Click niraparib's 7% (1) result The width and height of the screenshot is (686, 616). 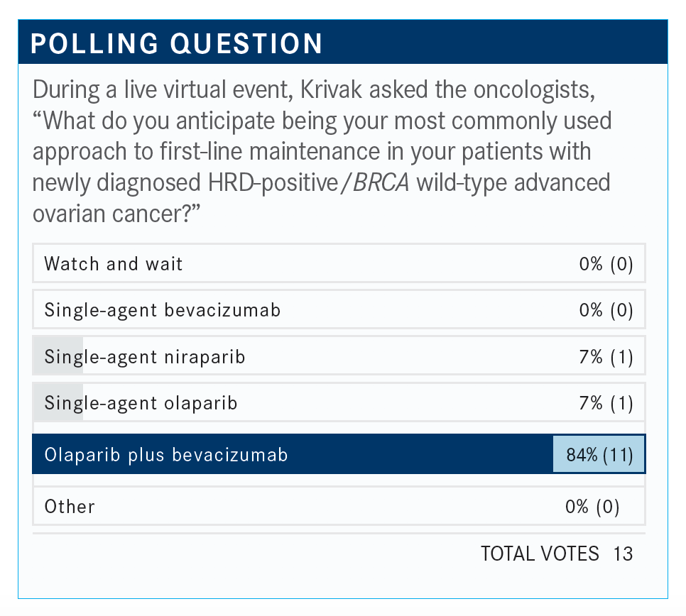pyautogui.click(x=606, y=356)
